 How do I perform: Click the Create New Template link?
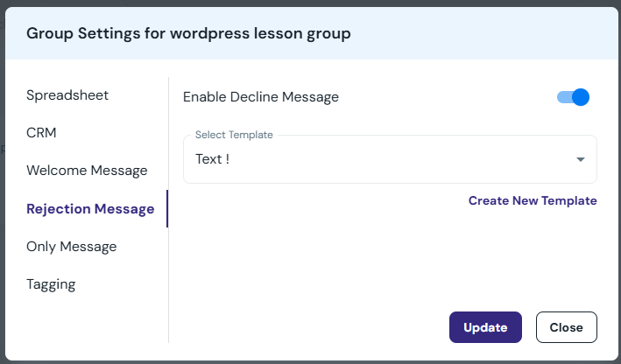coord(533,200)
